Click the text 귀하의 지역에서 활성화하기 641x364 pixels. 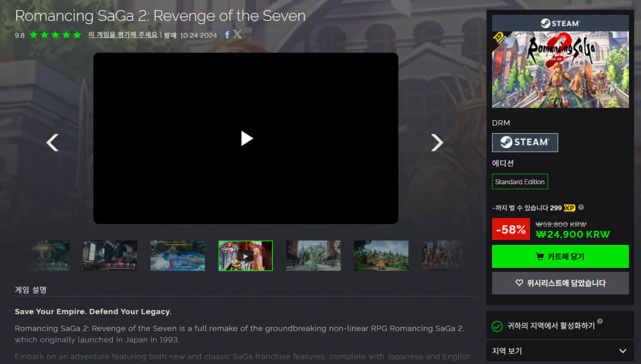tap(551, 326)
